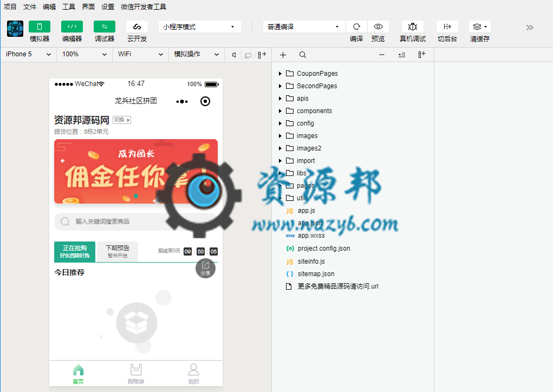Screen dimensions: 553x392
Task: Click the 预览 preview eye icon
Action: tap(378, 27)
